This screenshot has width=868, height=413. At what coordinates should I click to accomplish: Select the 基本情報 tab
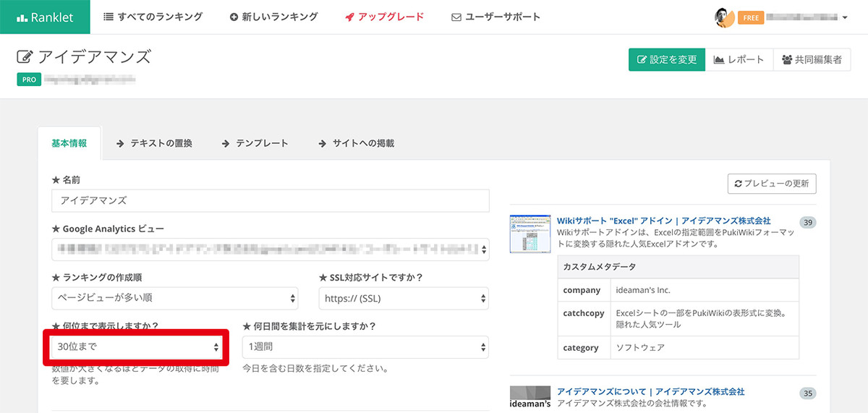[x=69, y=143]
